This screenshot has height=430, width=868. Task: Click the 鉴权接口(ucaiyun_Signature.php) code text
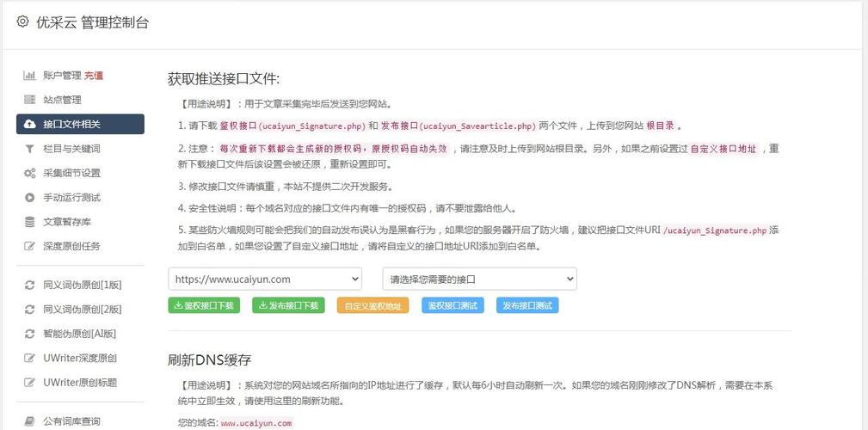292,126
